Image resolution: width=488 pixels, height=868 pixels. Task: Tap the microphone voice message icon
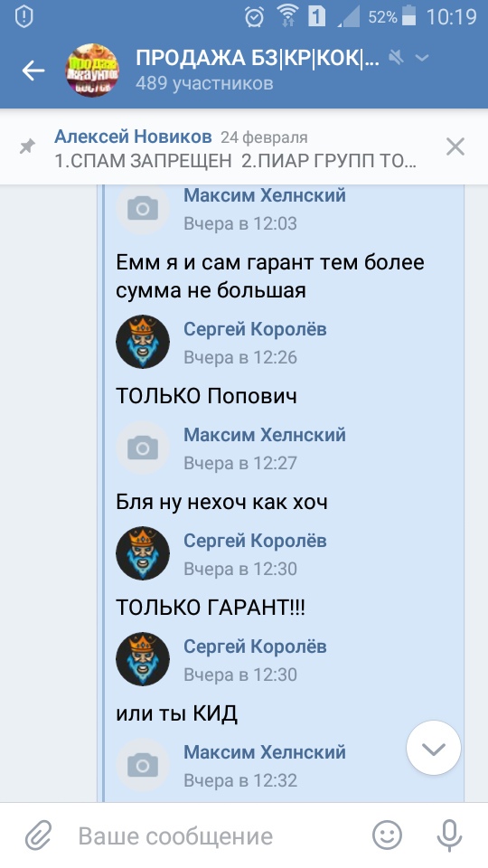tap(449, 835)
